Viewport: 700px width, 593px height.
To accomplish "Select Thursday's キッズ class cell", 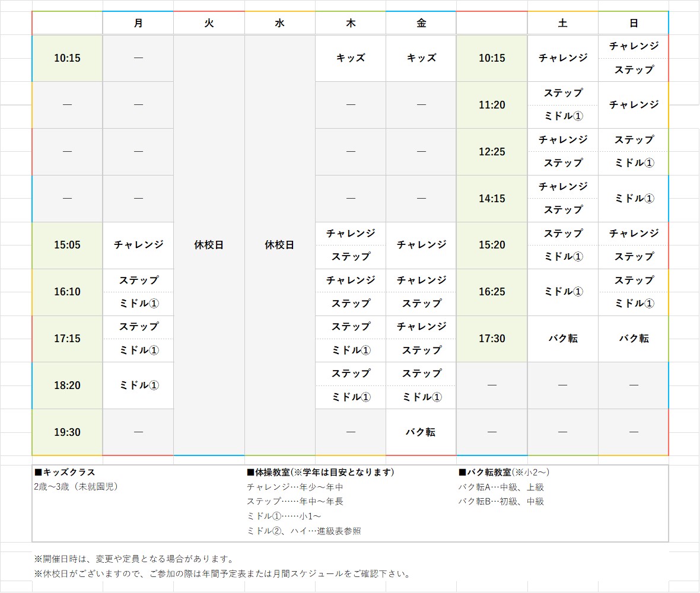I will pos(351,58).
